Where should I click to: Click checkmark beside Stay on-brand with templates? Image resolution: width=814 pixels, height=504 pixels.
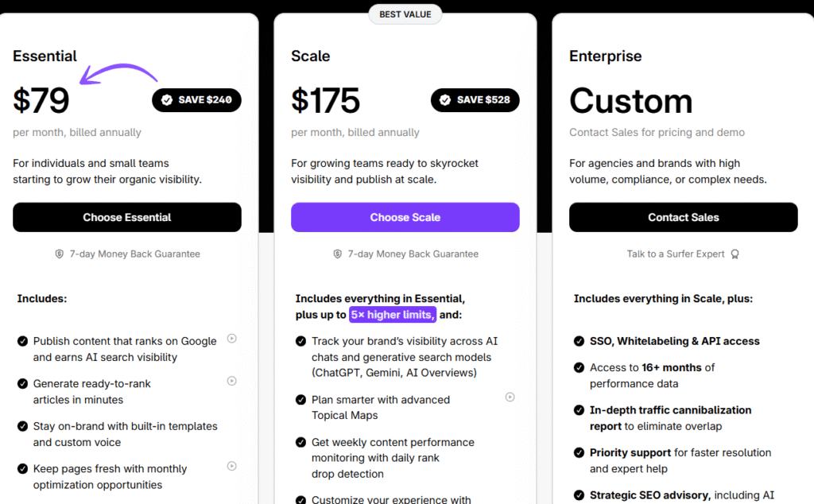tap(23, 426)
